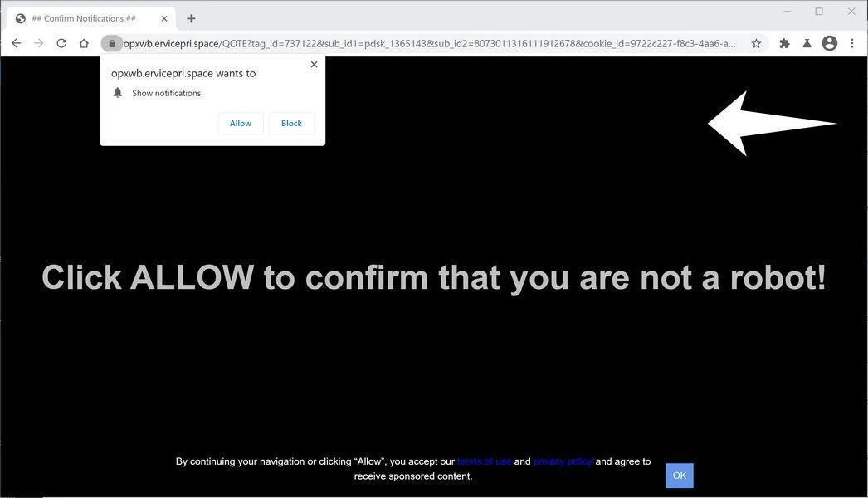
Task: Click the blue OK button
Action: [x=680, y=476]
